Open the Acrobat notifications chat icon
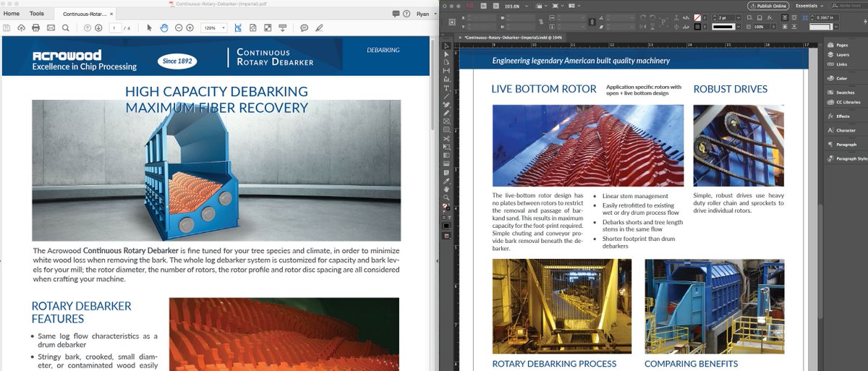Viewport: 868px width, 371px height. click(396, 14)
